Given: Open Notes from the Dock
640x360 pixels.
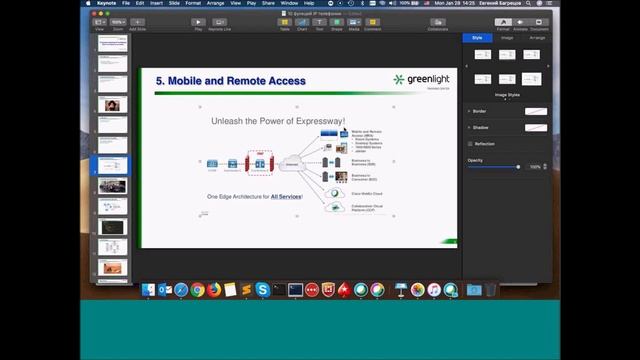Looking at the screenshot, I should pos(230,290).
